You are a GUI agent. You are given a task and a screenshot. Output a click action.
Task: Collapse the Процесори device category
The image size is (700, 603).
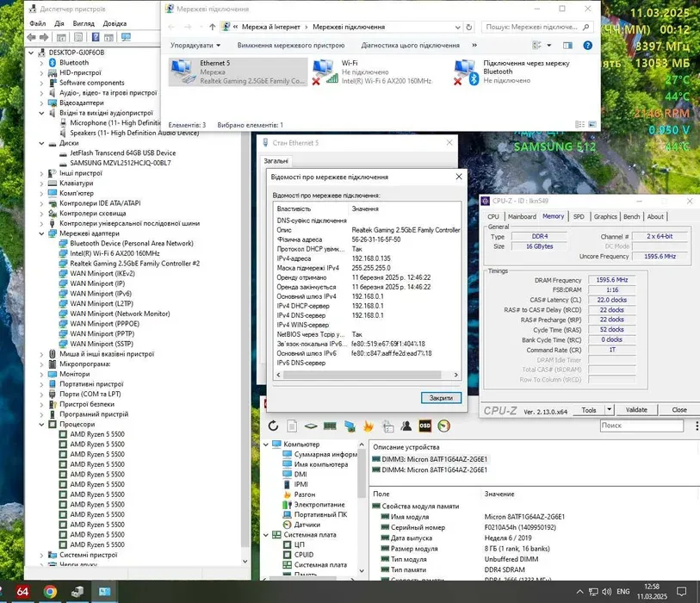pyautogui.click(x=41, y=425)
